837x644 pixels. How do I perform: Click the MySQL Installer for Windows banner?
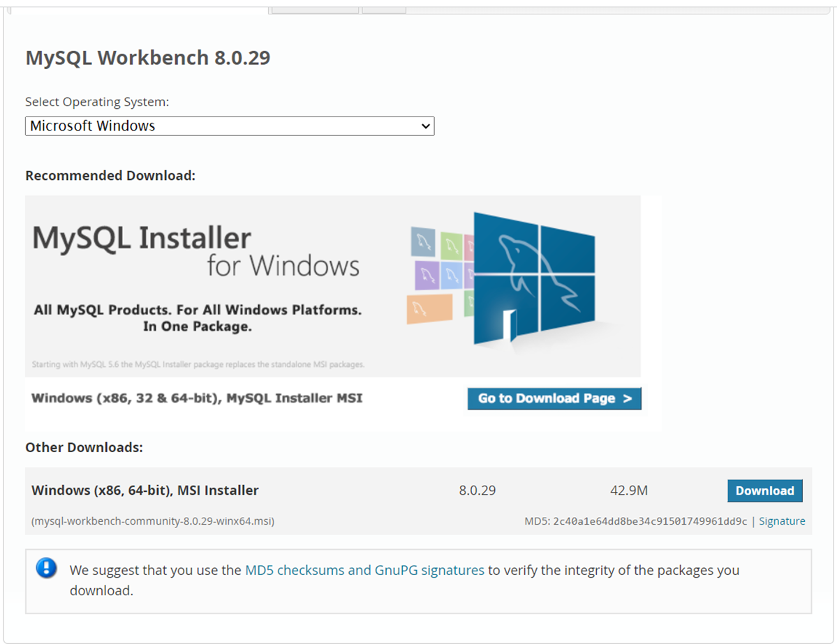tap(332, 287)
